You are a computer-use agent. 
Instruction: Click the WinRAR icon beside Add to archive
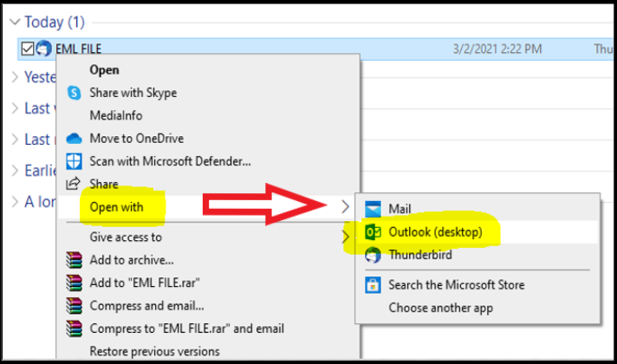click(x=74, y=260)
